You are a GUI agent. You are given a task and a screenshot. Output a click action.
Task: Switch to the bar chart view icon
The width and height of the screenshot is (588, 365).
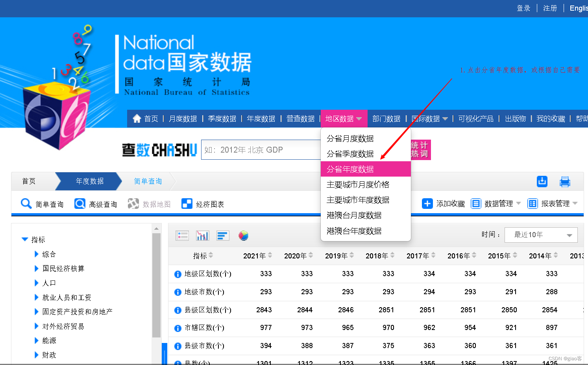202,236
